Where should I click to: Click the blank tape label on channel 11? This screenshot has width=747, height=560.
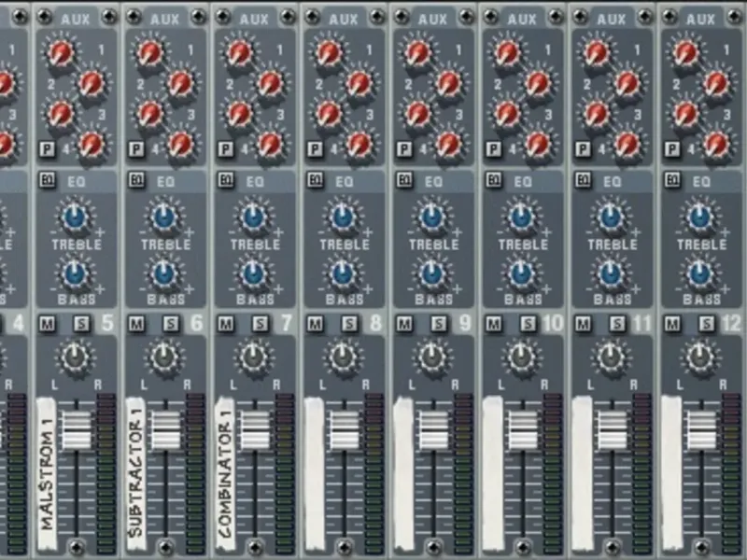tap(582, 474)
